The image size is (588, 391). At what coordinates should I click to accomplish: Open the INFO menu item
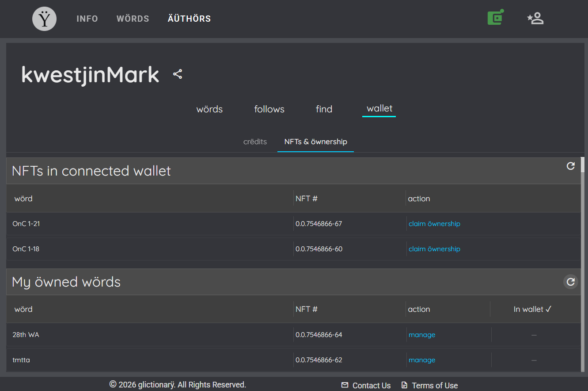[x=87, y=19]
